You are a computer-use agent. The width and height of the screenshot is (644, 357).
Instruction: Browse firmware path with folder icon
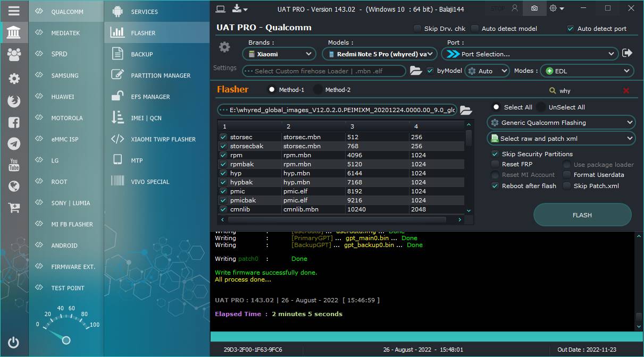[x=466, y=110]
